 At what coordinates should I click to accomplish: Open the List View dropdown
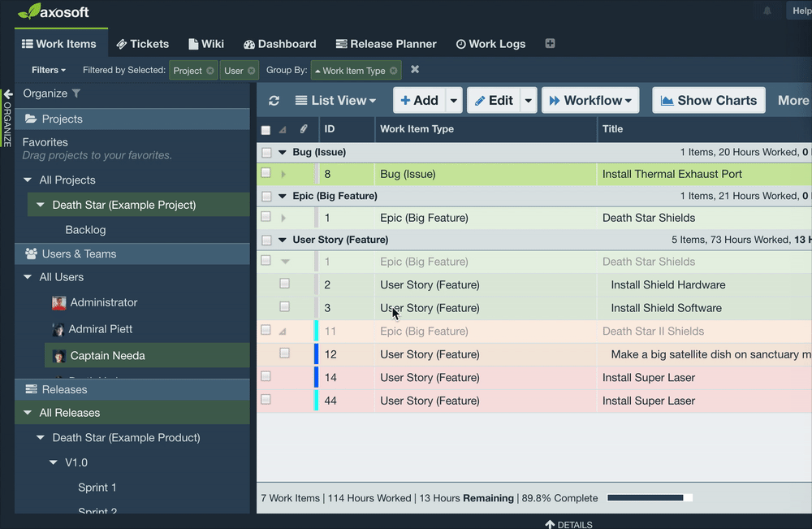pos(336,101)
